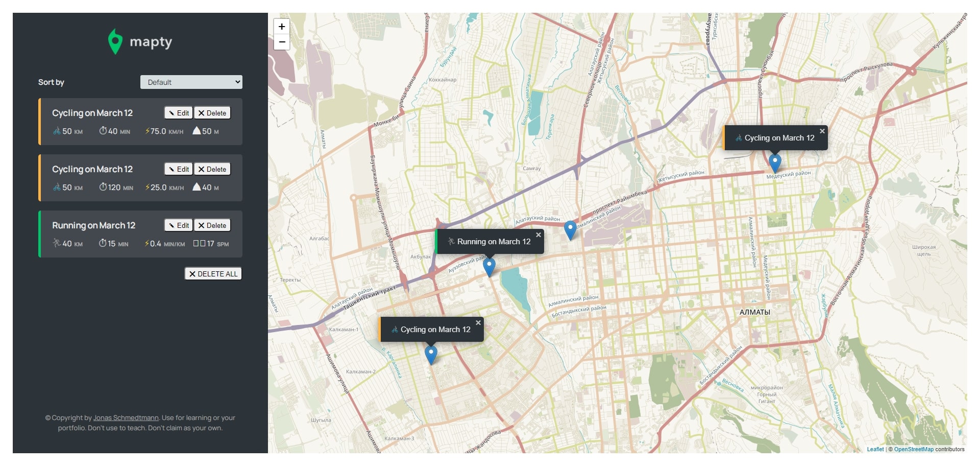Image resolution: width=980 pixels, height=466 pixels.
Task: Click the marker below Running on March 12 popup
Action: click(x=489, y=266)
